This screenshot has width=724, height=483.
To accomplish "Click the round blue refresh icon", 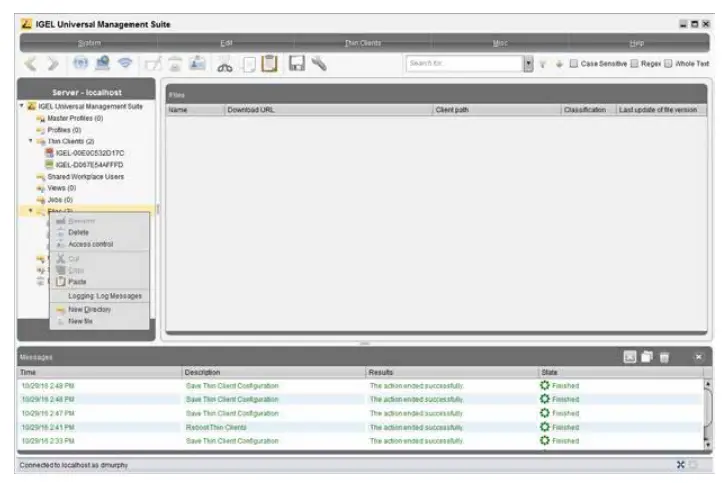I will (x=80, y=62).
